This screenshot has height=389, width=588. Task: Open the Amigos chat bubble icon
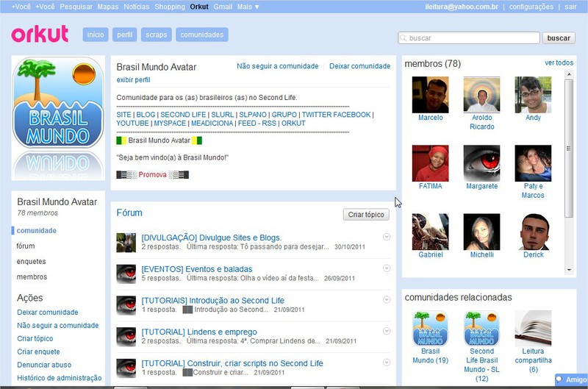[559, 379]
